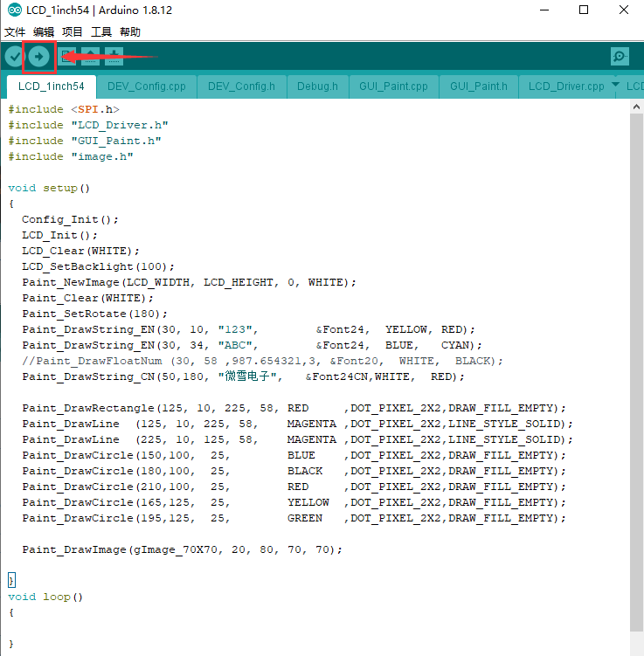Switch to the GUI_Paint.cpp tab
This screenshot has height=656, width=644.
pos(393,86)
